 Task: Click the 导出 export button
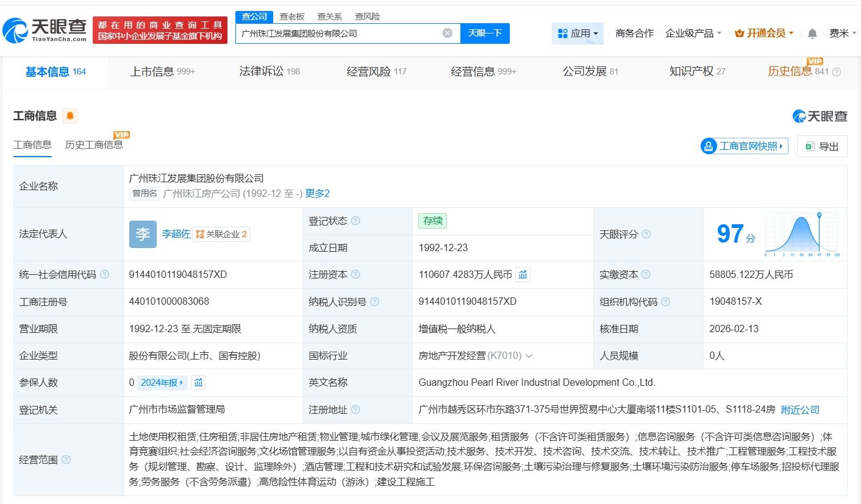822,146
